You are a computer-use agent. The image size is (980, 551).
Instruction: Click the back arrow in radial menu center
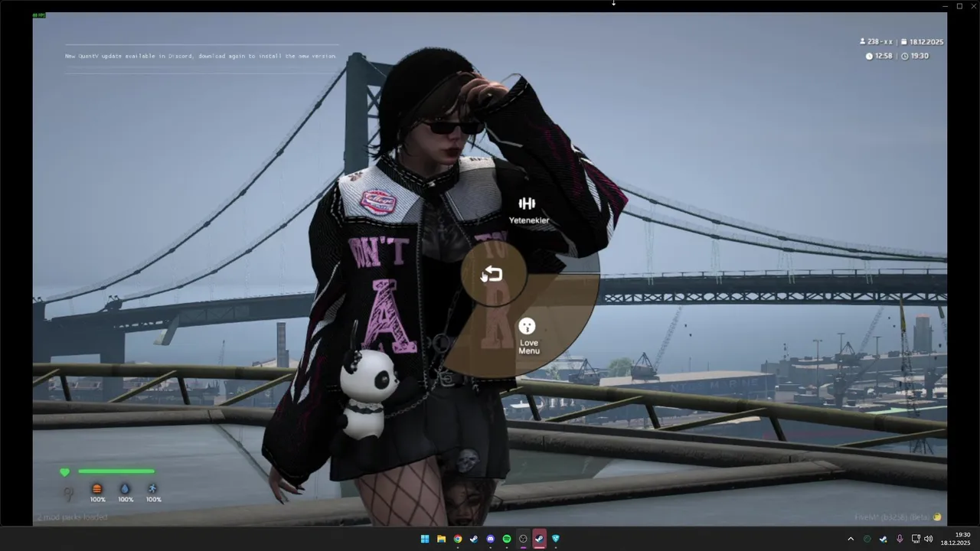(492, 274)
